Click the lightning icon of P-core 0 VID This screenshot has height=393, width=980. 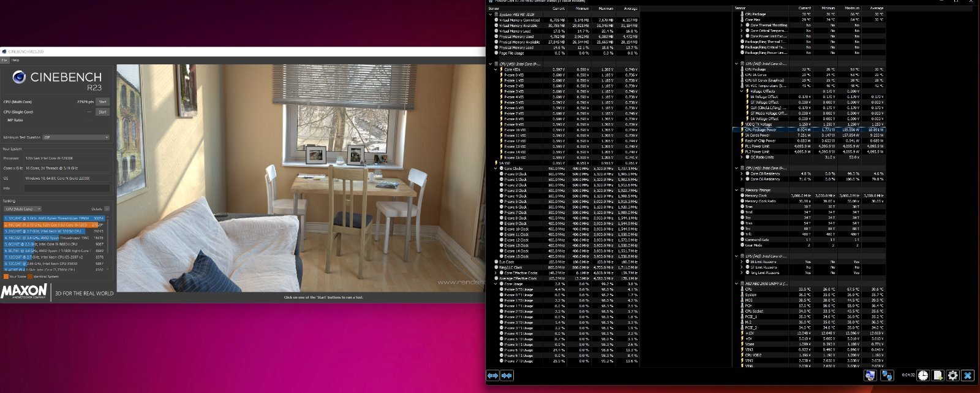click(502, 75)
